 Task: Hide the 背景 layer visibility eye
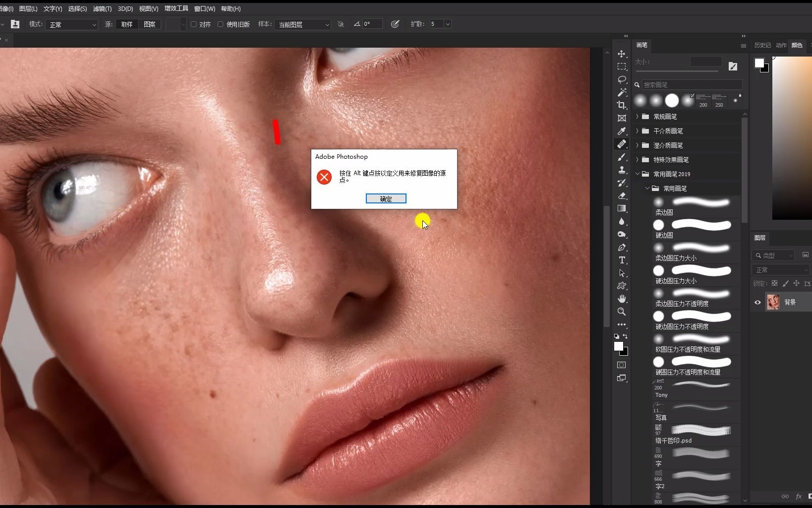[757, 302]
